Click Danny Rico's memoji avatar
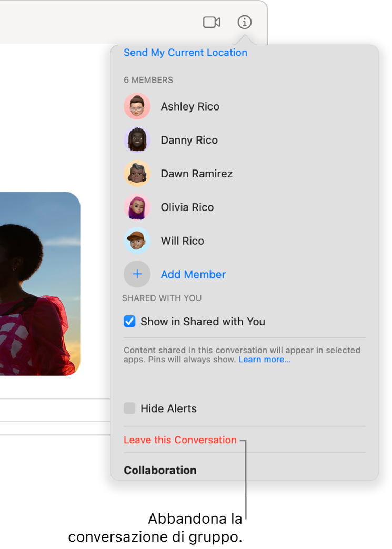Screen dimensions: 392x549 click(137, 140)
